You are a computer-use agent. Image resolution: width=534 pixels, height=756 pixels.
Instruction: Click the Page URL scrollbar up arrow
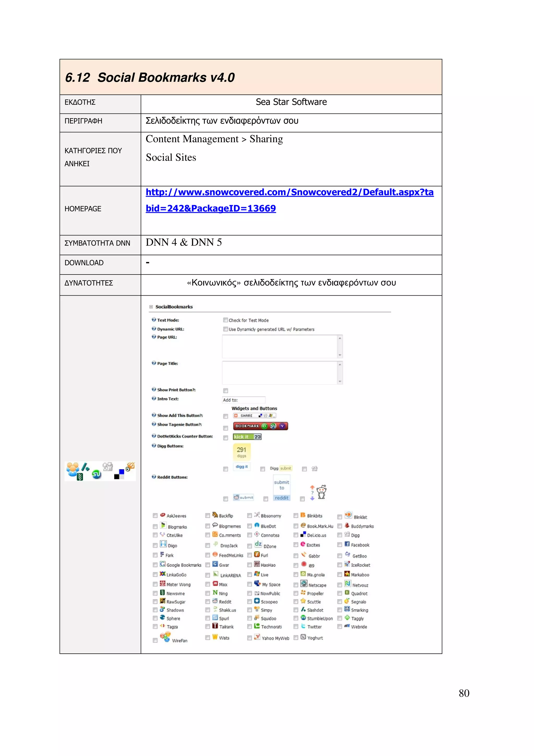pyautogui.click(x=340, y=338)
